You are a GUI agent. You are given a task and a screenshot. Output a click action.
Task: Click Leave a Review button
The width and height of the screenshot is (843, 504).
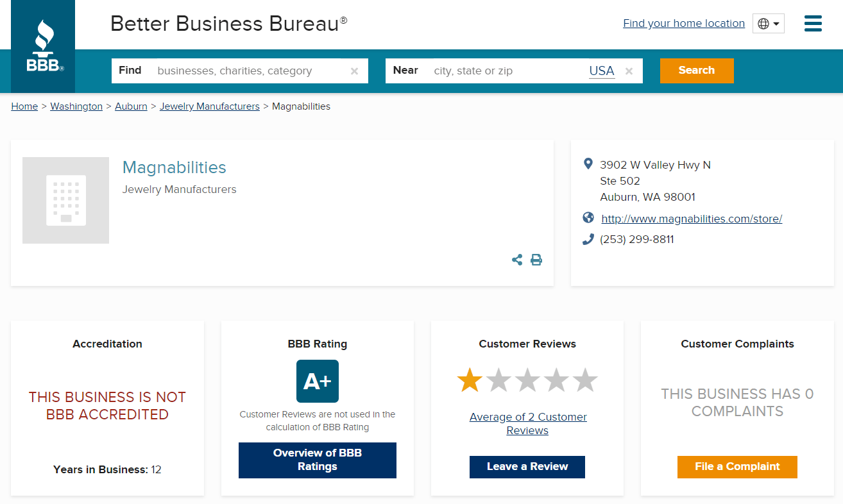(527, 467)
